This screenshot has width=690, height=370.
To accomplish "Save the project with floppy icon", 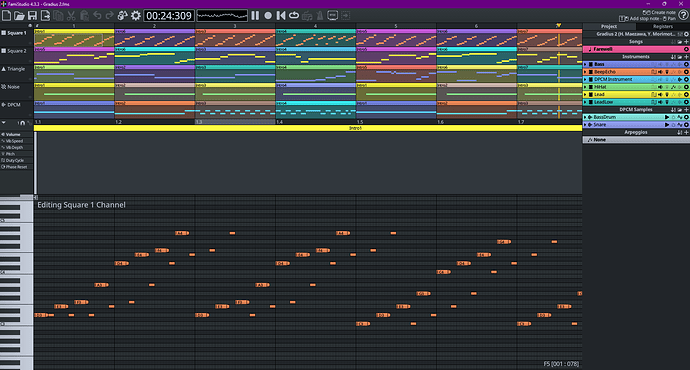I will (x=32, y=16).
